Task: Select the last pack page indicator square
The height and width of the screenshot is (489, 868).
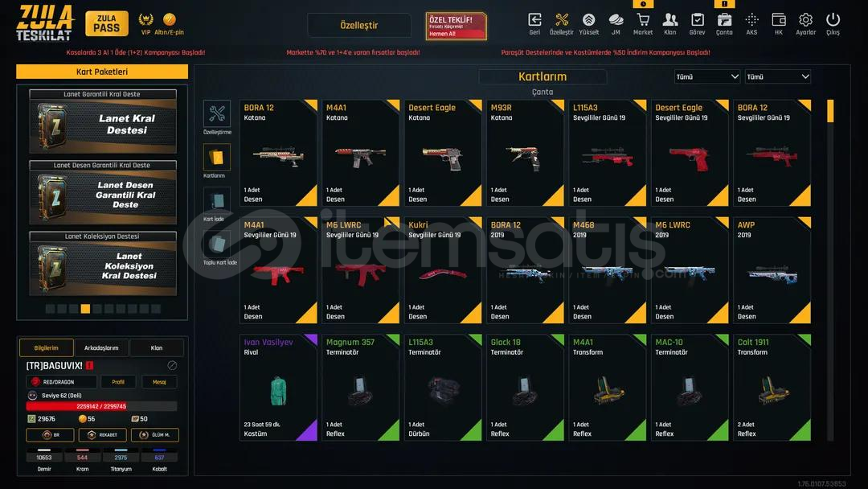Action: (156, 309)
